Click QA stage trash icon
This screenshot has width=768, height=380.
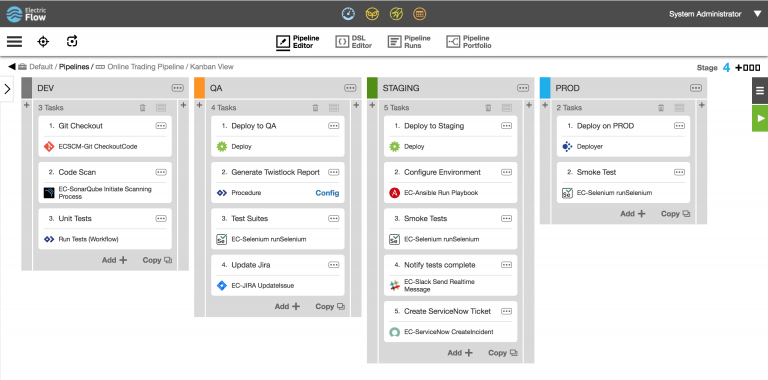(315, 108)
